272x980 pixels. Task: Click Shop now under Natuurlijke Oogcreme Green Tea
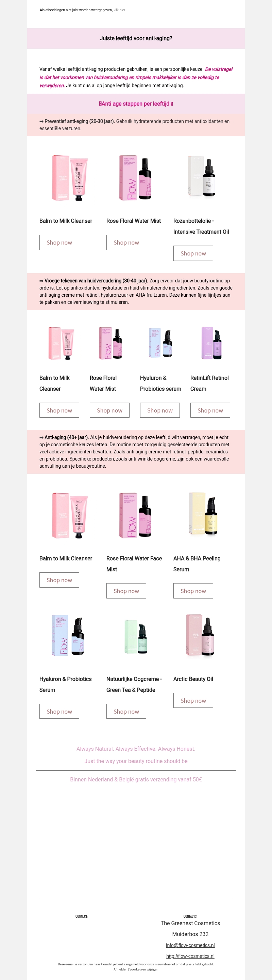(x=126, y=712)
